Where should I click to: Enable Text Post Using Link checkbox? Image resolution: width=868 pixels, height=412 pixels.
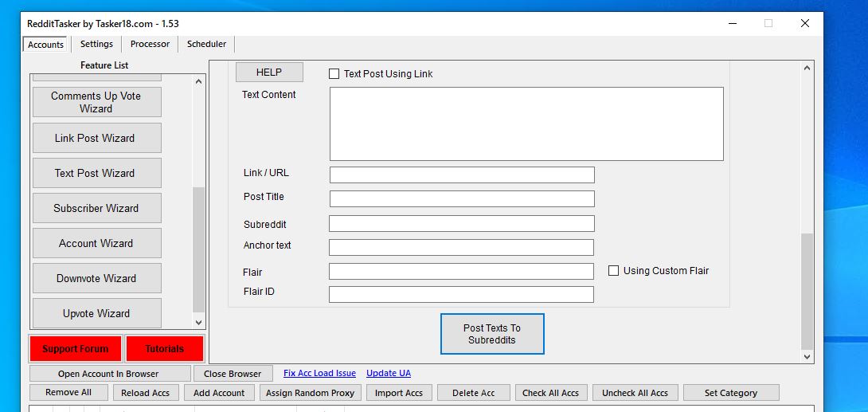[x=334, y=73]
